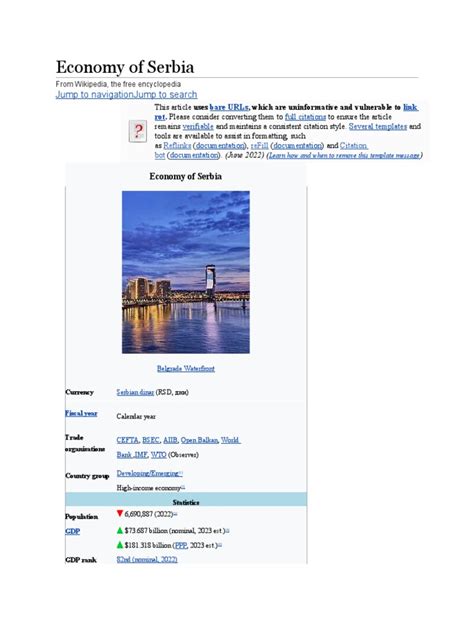474x632 pixels.
Task: Click the Country group row label
Action: click(x=87, y=476)
